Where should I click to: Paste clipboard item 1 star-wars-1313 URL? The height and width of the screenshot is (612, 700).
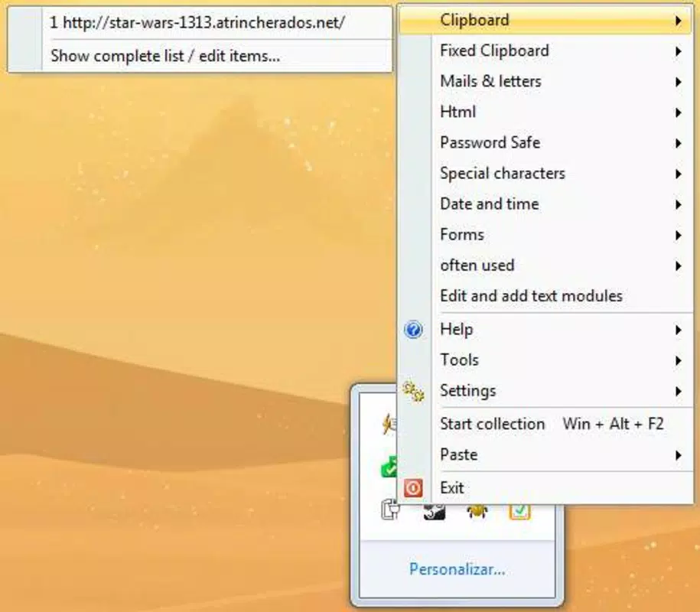pos(200,23)
